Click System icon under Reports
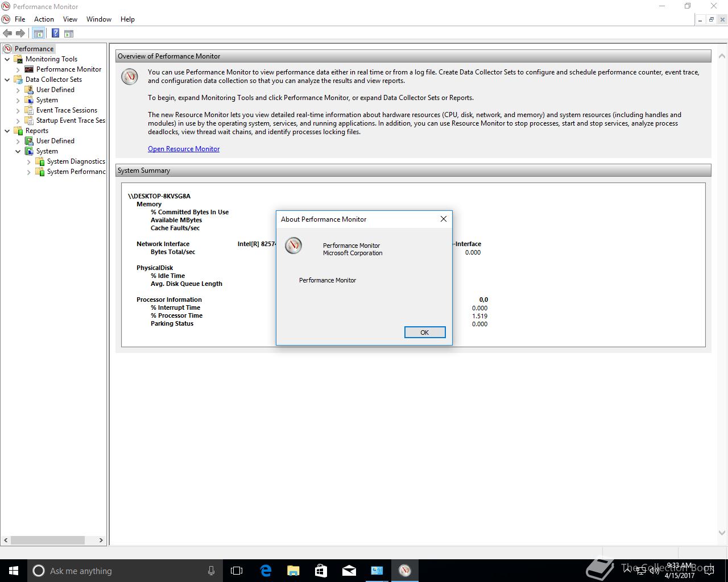 (29, 151)
